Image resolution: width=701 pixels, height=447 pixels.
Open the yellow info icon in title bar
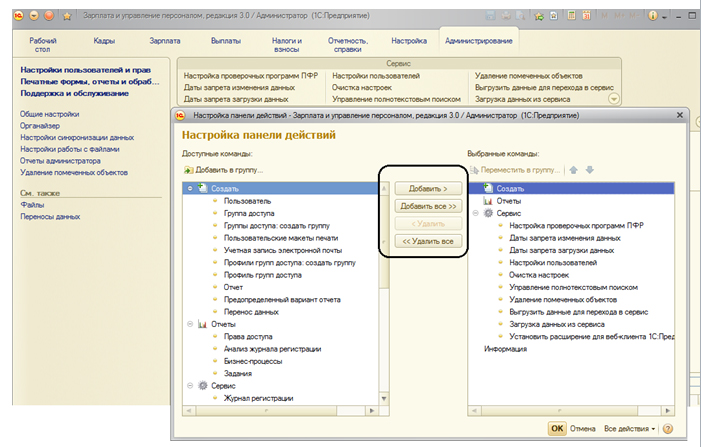[652, 16]
